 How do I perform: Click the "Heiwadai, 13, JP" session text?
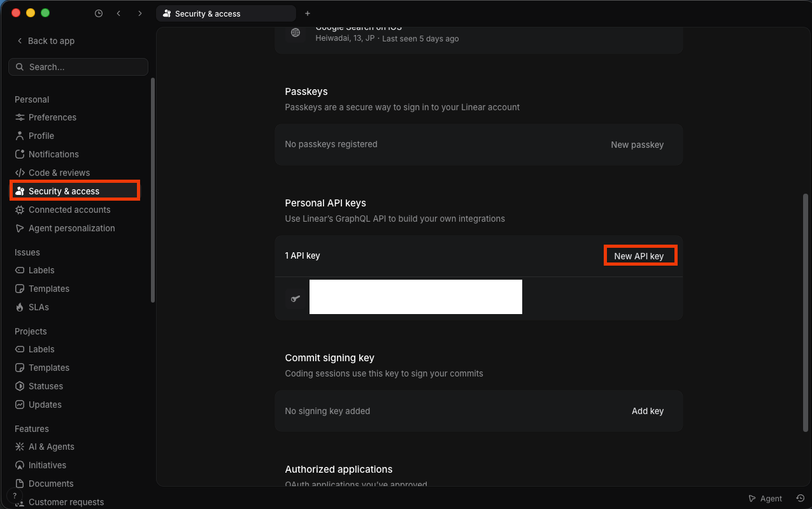pos(345,38)
